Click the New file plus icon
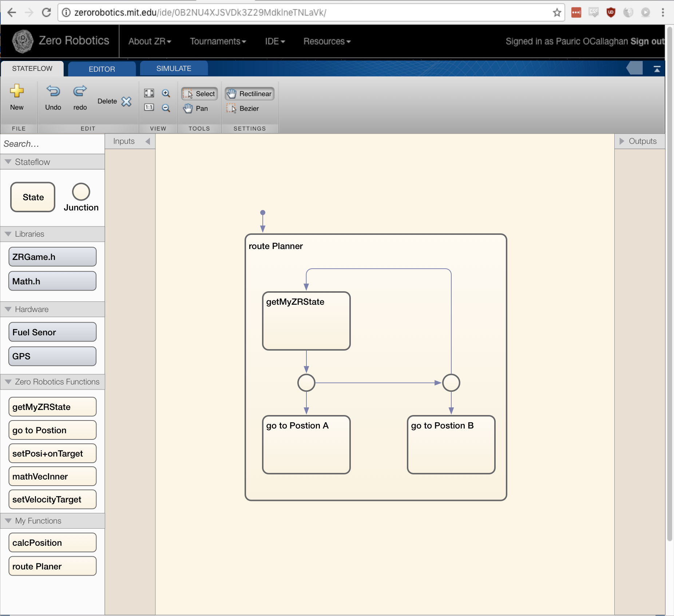The image size is (674, 616). pyautogui.click(x=17, y=91)
